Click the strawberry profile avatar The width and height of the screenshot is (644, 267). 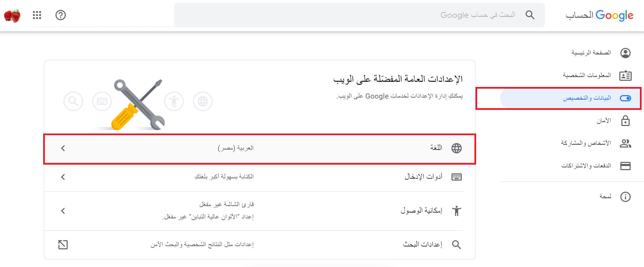(x=12, y=15)
